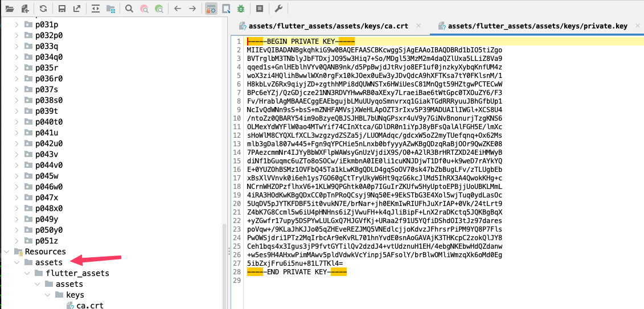Click the Add files icon
The width and height of the screenshot is (644, 309).
[x=24, y=9]
